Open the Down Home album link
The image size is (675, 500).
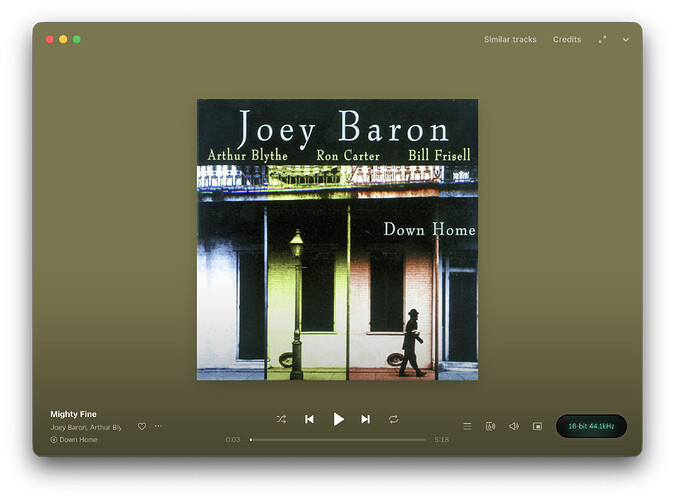click(78, 440)
